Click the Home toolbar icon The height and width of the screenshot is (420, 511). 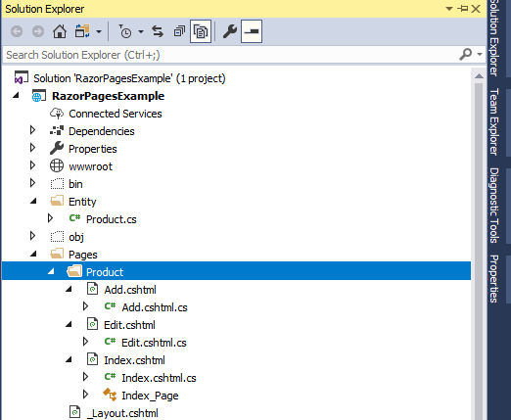60,31
